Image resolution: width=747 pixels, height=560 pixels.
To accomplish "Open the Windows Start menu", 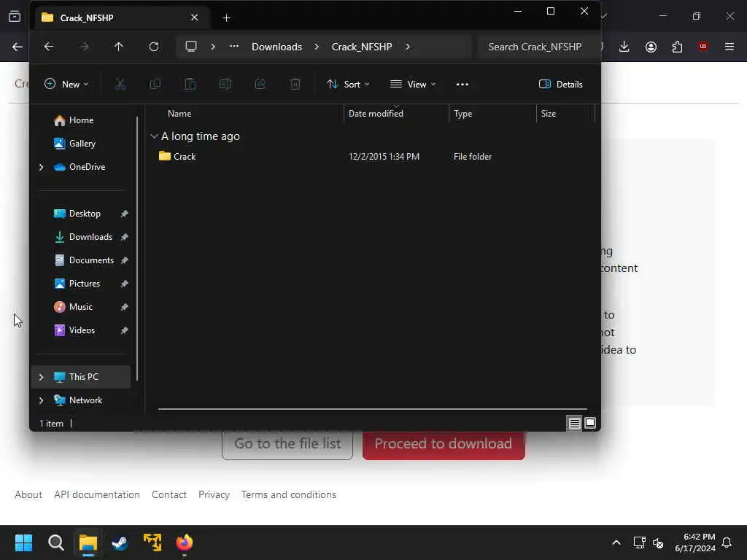I will click(23, 542).
